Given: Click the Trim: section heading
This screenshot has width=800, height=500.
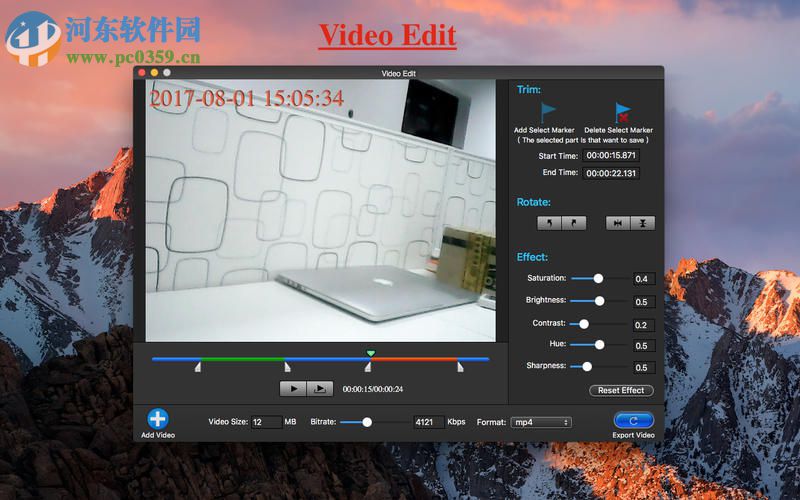Looking at the screenshot, I should coord(529,90).
